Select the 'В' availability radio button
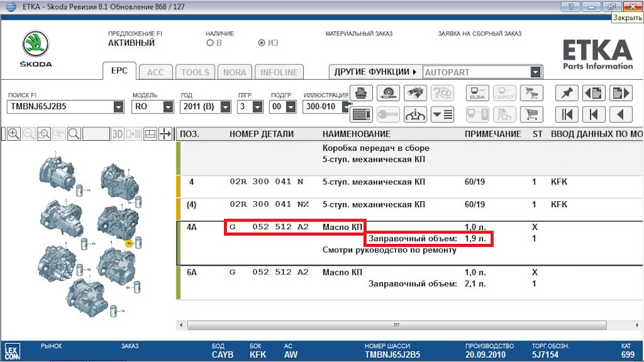The height and width of the screenshot is (362, 644). (210, 43)
